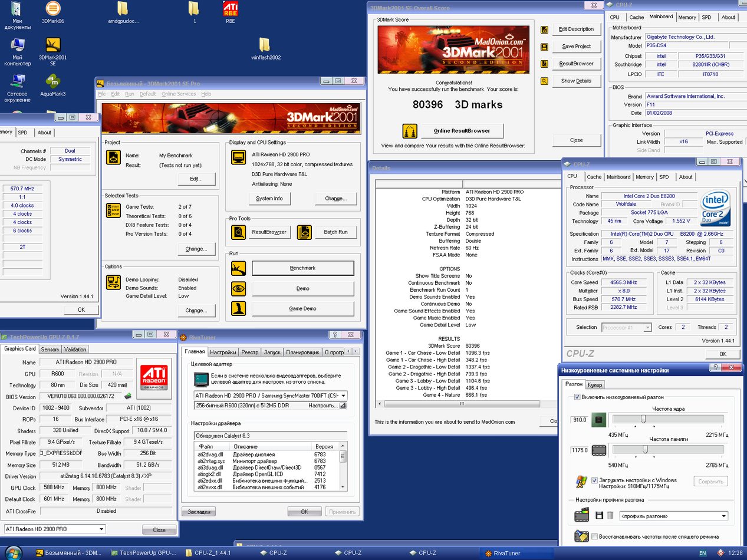Open the winflash2002 desktop folder
Viewport: 747px width, 560px height.
(x=265, y=50)
